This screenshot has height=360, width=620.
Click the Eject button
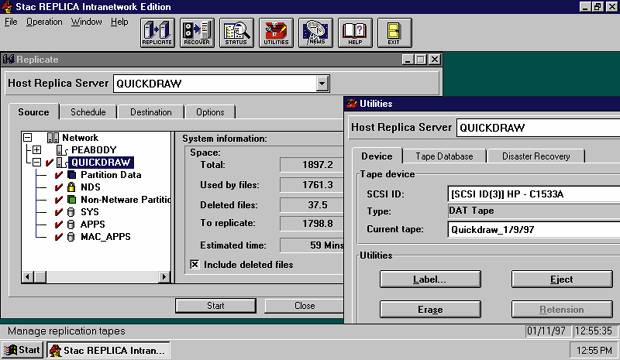tap(561, 279)
